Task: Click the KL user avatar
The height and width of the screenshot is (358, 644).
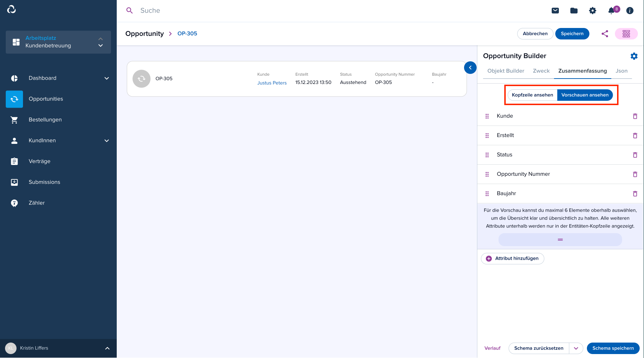Action: (11, 348)
